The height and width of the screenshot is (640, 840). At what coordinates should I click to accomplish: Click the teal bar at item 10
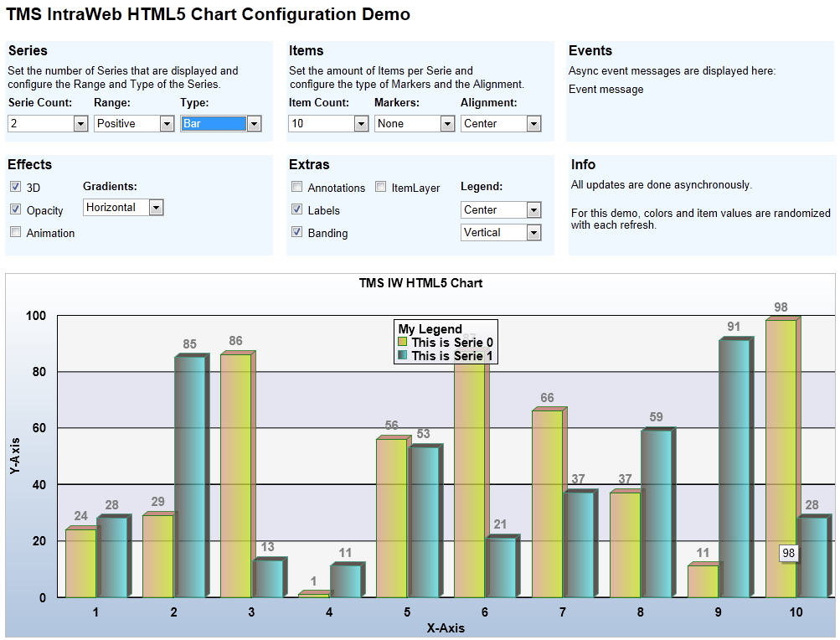[812, 557]
